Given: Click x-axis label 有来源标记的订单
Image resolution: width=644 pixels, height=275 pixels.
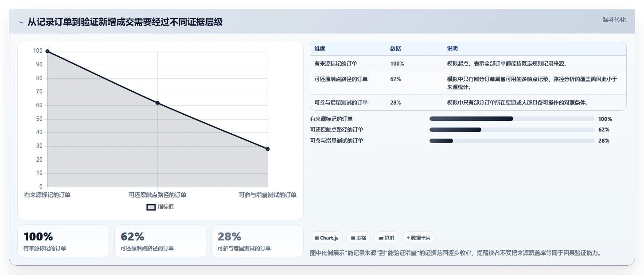Looking at the screenshot, I should pos(47,195).
